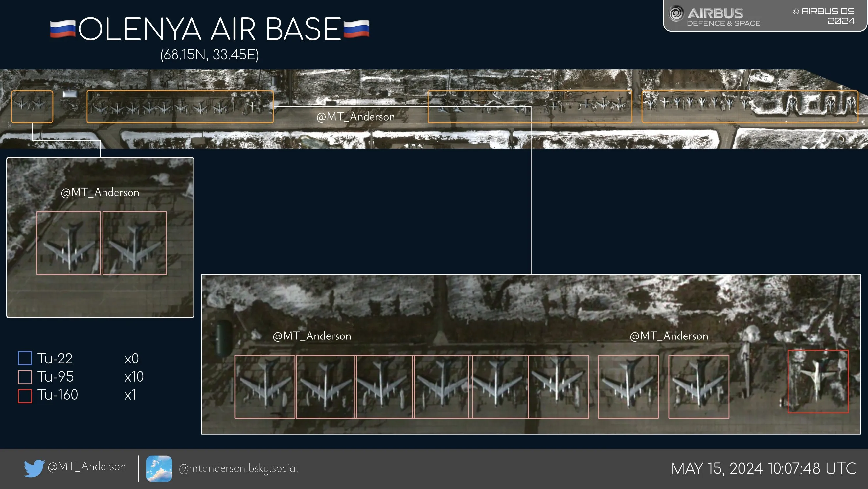Click the Bluesky sky avatar icon

click(159, 468)
